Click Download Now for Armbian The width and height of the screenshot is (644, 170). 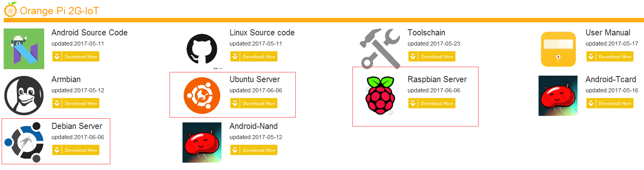click(75, 103)
